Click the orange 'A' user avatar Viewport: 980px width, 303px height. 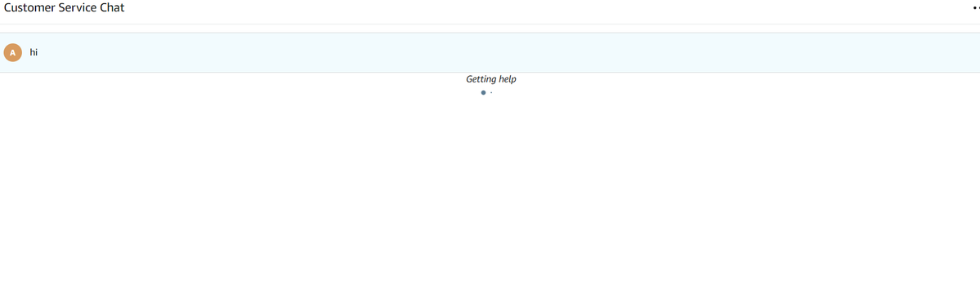click(12, 52)
